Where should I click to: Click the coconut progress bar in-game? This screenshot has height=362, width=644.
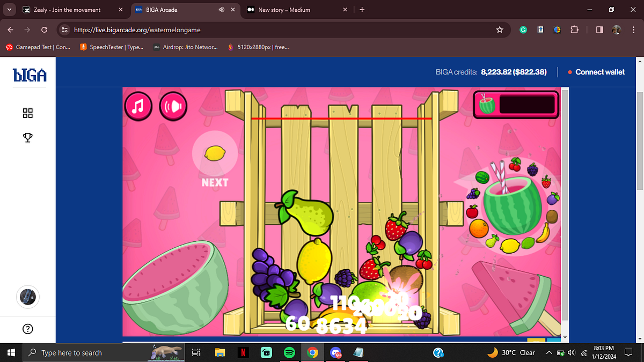click(515, 105)
